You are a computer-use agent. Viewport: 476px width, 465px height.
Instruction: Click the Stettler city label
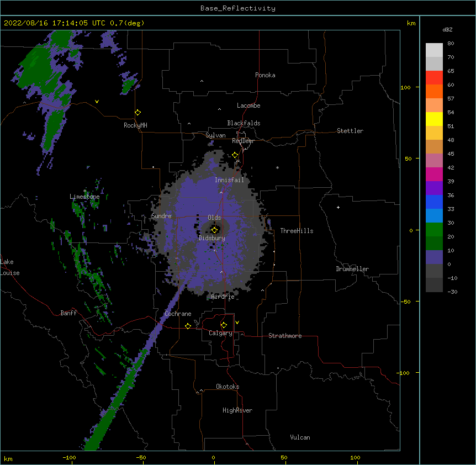(350, 131)
